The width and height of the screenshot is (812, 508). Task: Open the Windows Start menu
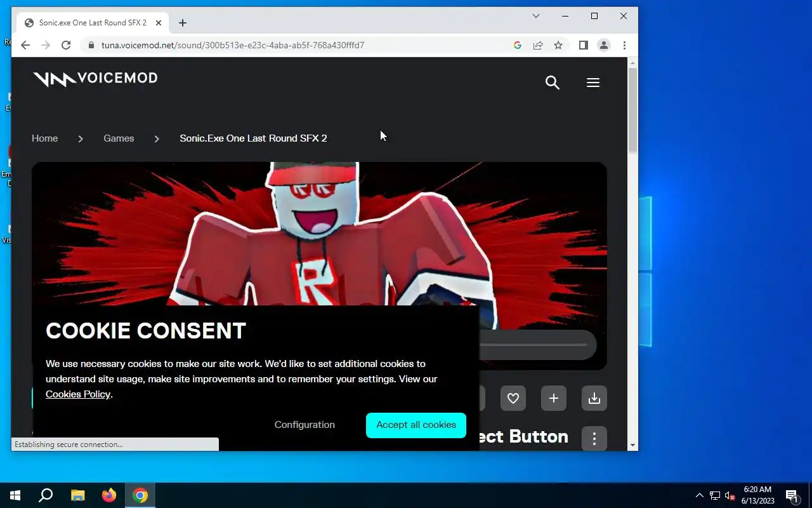coord(15,495)
